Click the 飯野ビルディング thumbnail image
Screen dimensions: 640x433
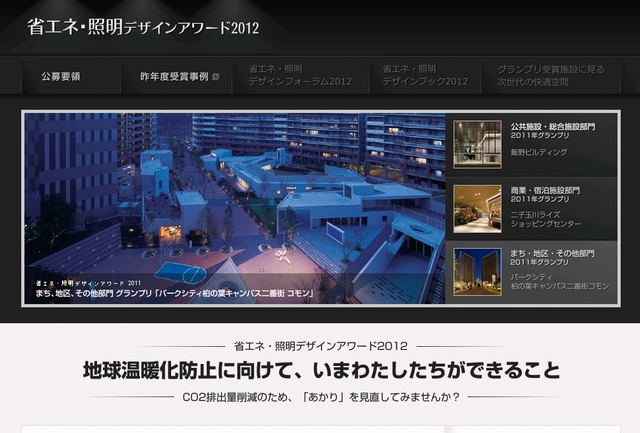tap(477, 144)
